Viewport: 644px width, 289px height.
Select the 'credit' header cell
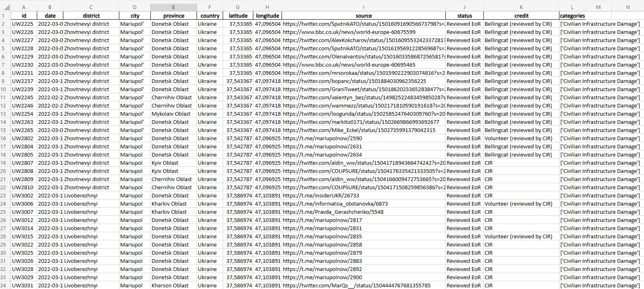pyautogui.click(x=521, y=16)
